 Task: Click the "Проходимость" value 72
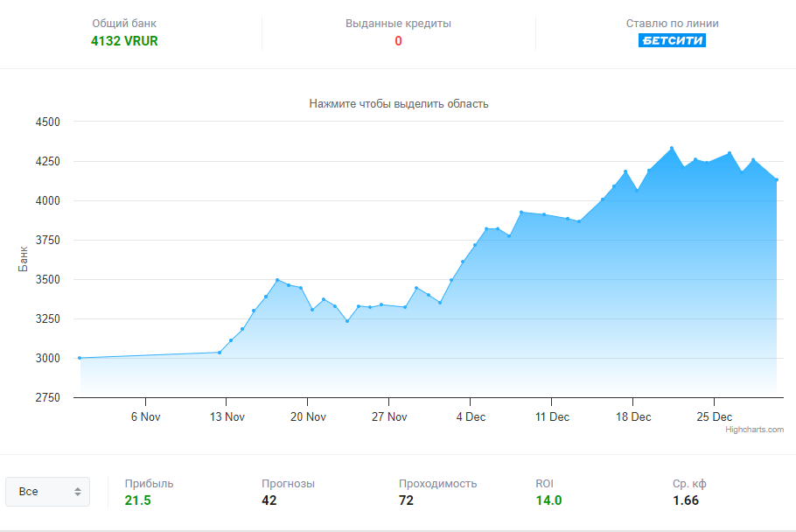[x=406, y=500]
